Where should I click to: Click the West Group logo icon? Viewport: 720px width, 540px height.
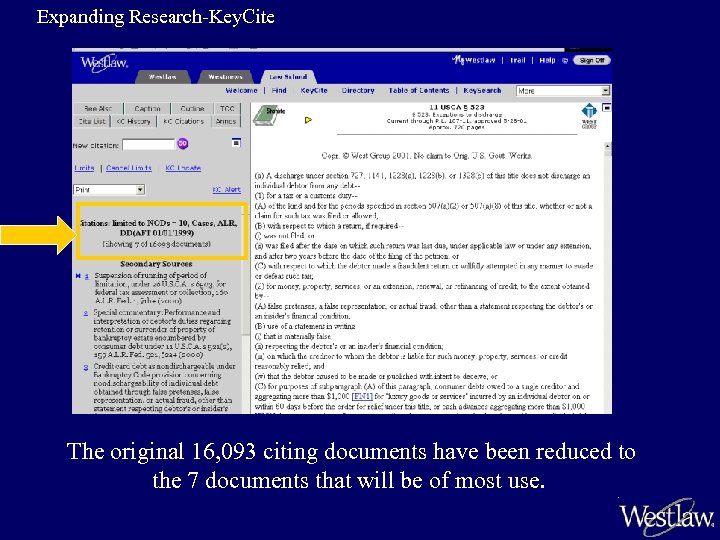coord(589,116)
